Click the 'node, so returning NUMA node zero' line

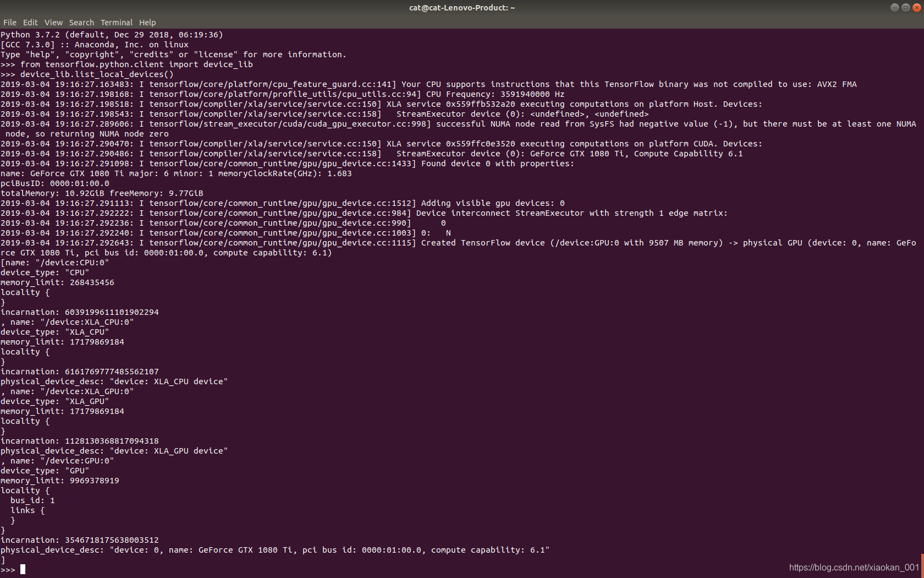click(87, 134)
